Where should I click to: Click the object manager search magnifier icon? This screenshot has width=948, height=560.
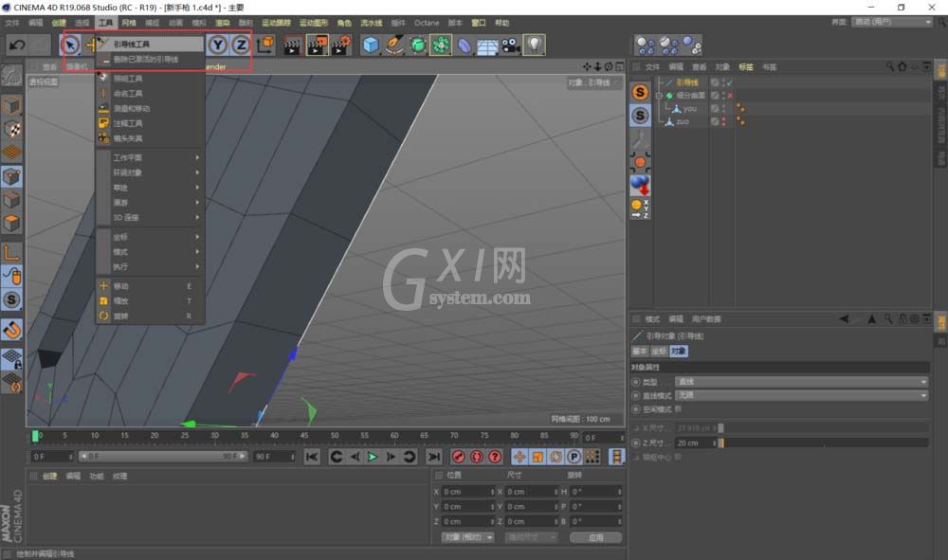pos(890,66)
